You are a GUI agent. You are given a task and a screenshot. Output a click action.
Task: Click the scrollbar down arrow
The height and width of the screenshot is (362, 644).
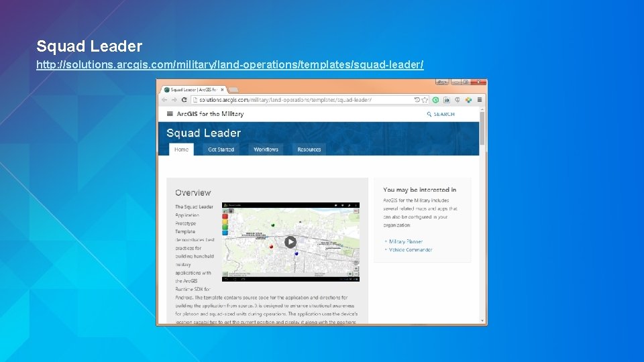[482, 321]
